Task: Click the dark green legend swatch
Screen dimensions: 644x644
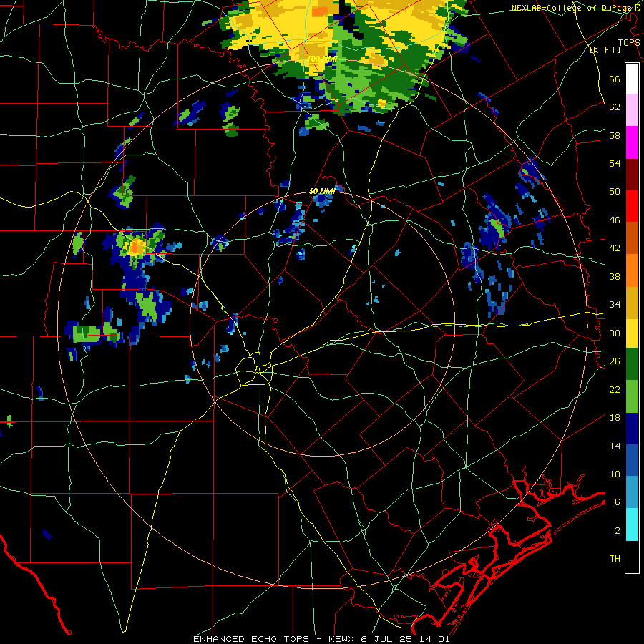Action: [x=632, y=364]
